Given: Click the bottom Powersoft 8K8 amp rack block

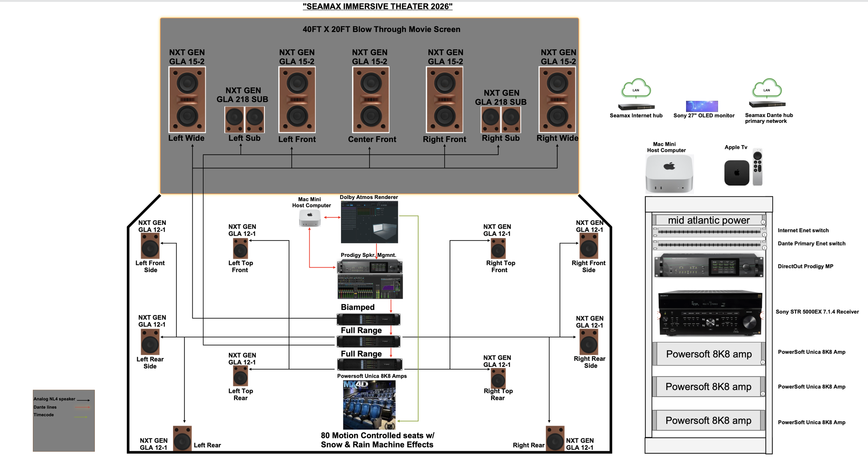Looking at the screenshot, I should click(709, 420).
